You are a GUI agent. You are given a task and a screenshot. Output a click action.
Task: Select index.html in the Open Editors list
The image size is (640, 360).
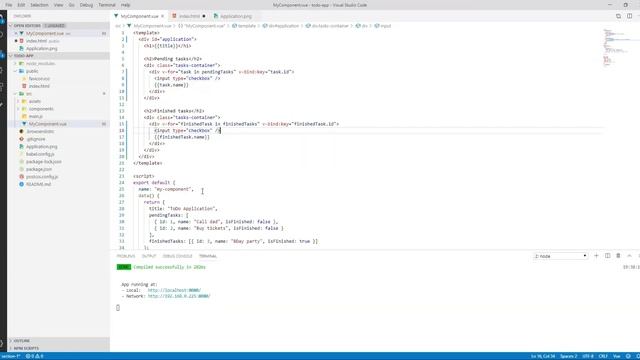[58, 41]
